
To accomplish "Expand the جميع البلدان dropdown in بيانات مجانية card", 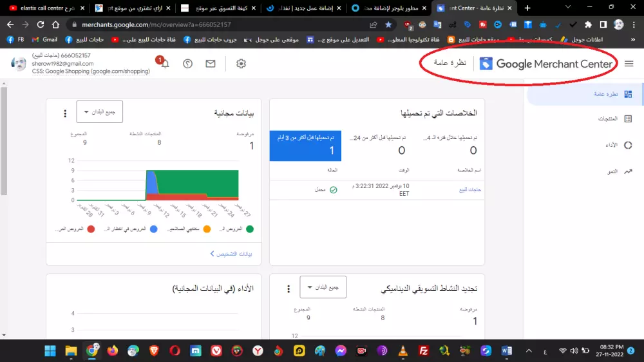I will [99, 112].
